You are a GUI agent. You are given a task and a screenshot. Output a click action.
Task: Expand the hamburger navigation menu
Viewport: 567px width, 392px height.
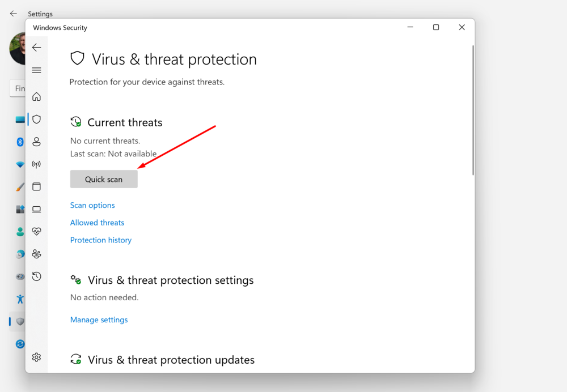(x=37, y=70)
